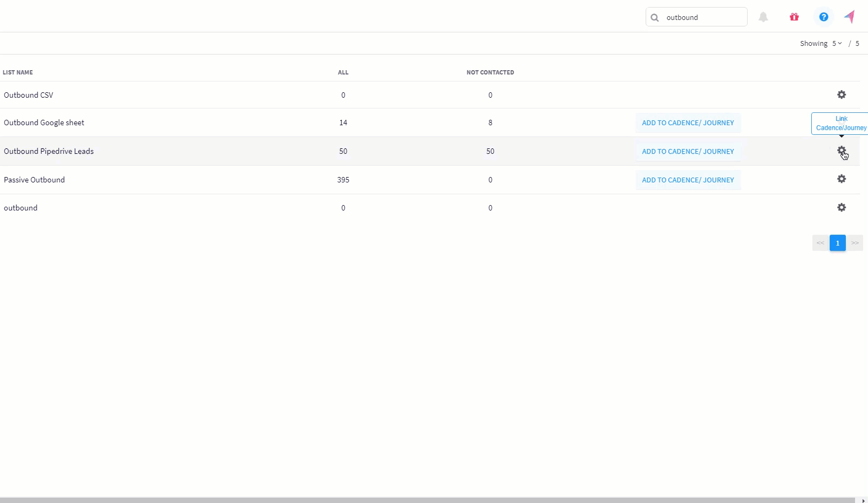Go to previous page with << button

[x=820, y=243]
